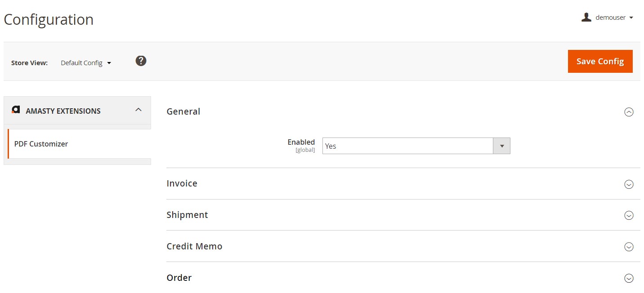Click the Order row's circled arrow icon

629,279
